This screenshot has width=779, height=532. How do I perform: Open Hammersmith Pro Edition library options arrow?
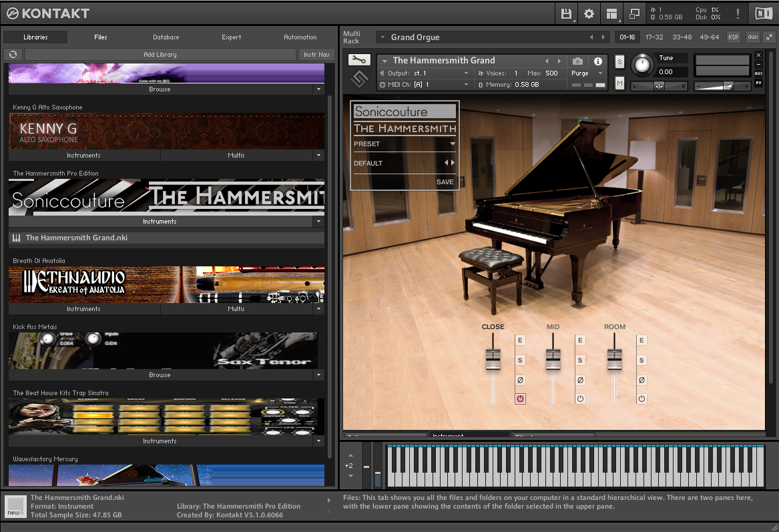pos(319,221)
